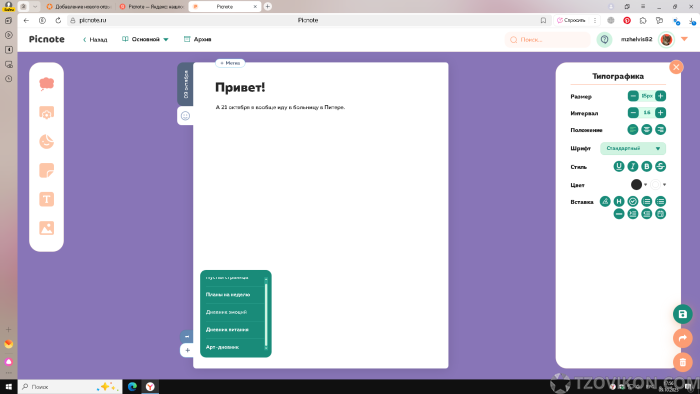Screen dimensions: 700x394
Task: Expand the orange user menu arrow
Action: [x=684, y=39]
